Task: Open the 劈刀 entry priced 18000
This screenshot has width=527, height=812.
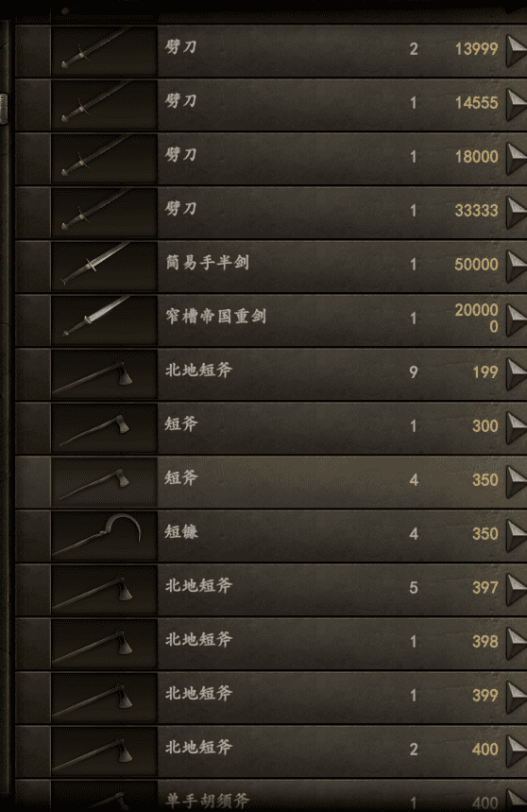Action: (x=271, y=158)
